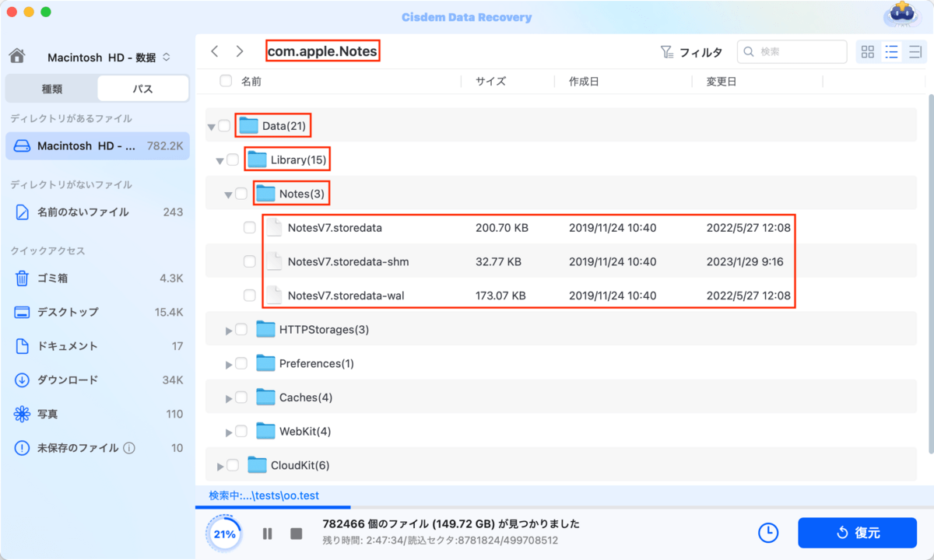Go to the home screen icon

coord(17,57)
